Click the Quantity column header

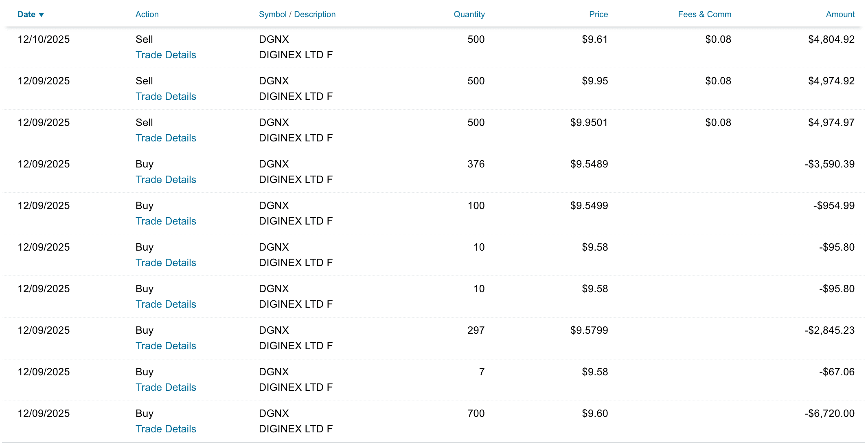click(x=469, y=15)
